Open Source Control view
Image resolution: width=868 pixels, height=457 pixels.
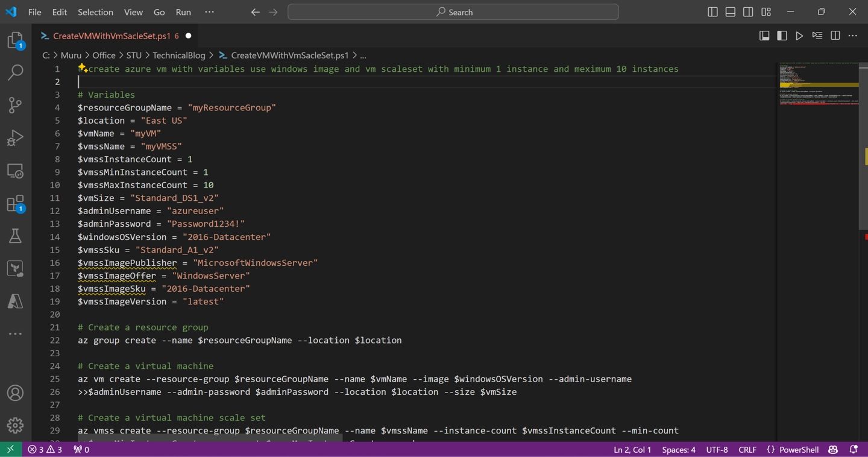coord(15,105)
